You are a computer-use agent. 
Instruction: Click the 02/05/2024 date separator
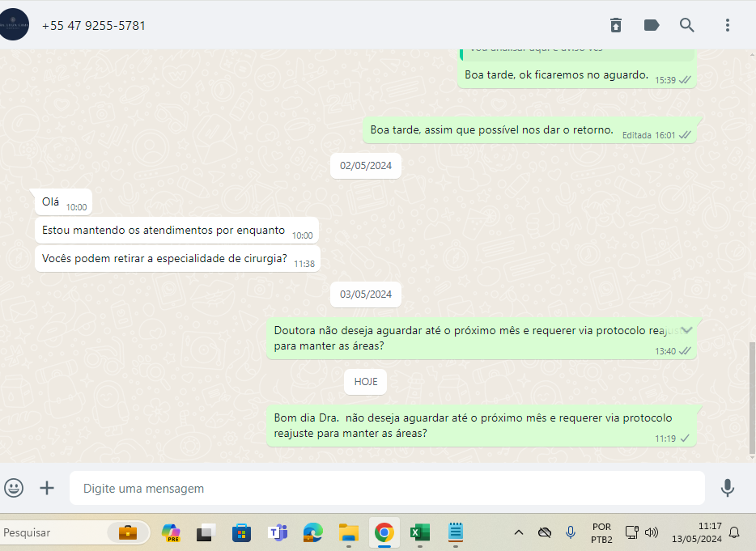pyautogui.click(x=366, y=166)
